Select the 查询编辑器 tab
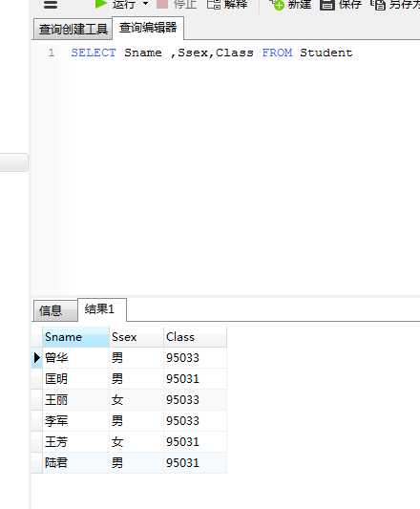The width and height of the screenshot is (420, 509). coord(148,28)
